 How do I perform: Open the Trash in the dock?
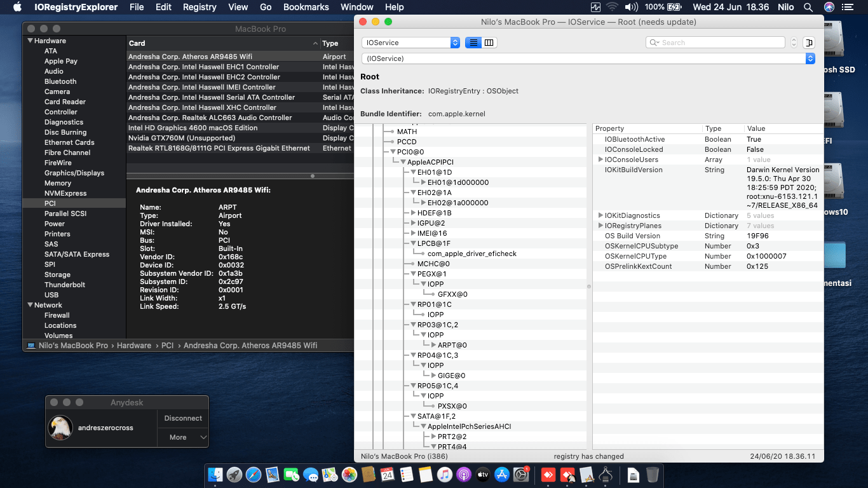pos(653,475)
